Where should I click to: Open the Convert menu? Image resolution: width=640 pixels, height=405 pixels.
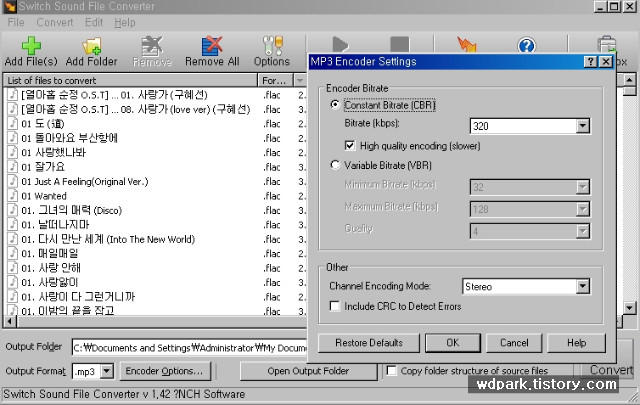point(55,22)
